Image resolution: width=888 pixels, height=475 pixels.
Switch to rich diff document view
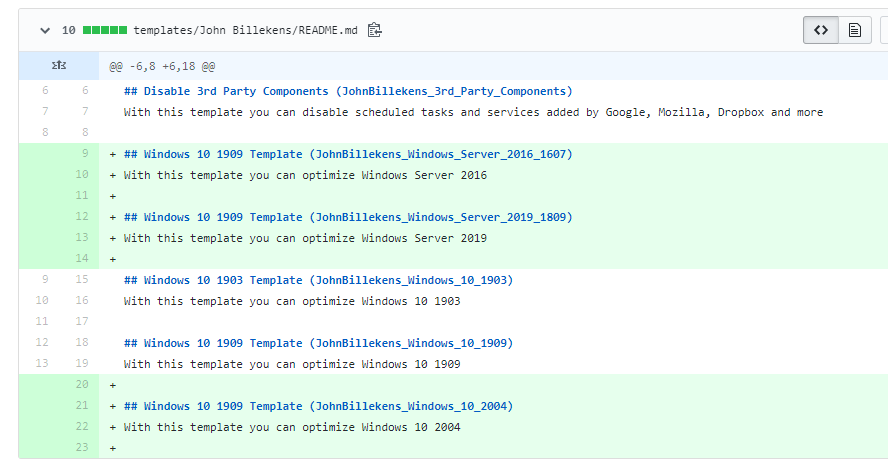point(855,30)
